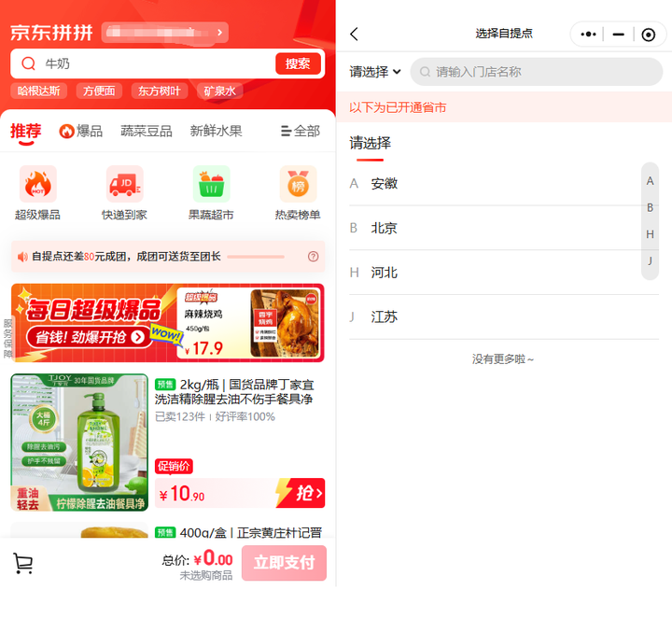Expand the location selector beside 京东拼拼
The width and height of the screenshot is (672, 632).
[164, 34]
